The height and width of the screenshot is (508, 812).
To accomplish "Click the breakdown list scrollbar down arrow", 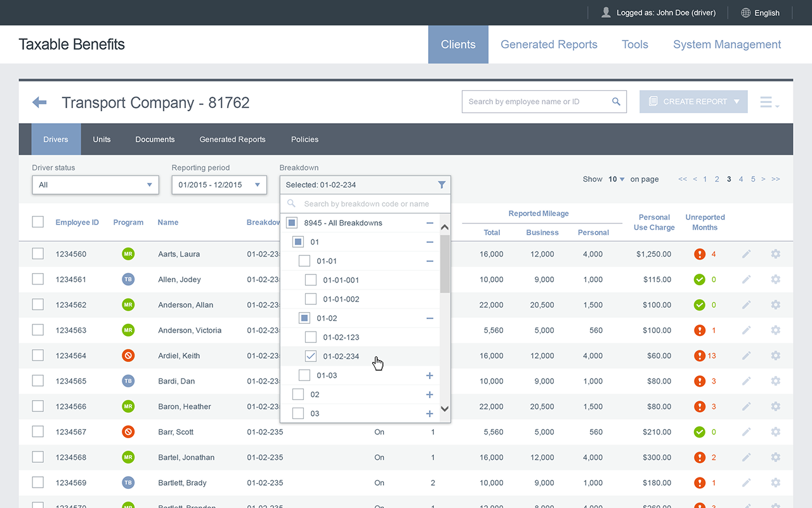I will coord(445,409).
